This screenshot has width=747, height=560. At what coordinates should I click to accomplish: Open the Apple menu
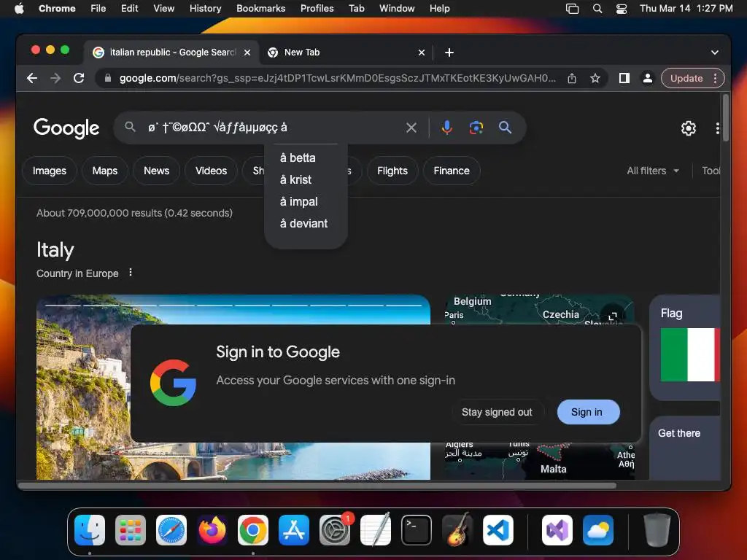point(19,9)
